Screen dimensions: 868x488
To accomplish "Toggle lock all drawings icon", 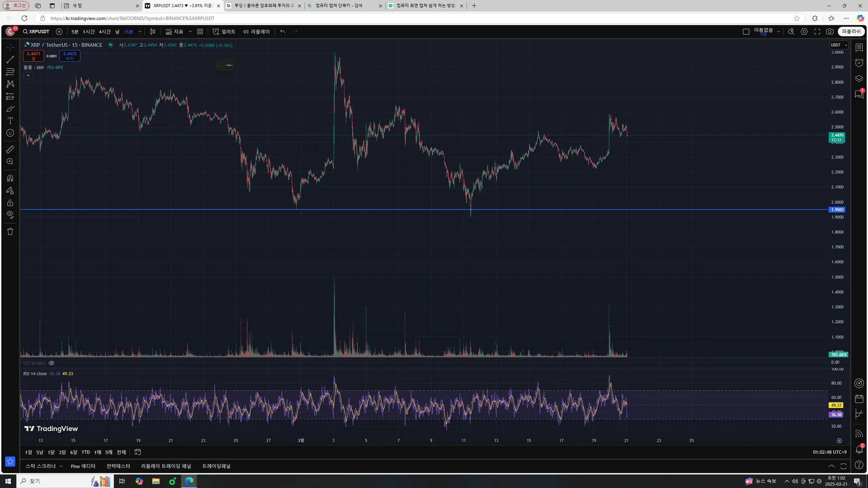I will tap(10, 203).
